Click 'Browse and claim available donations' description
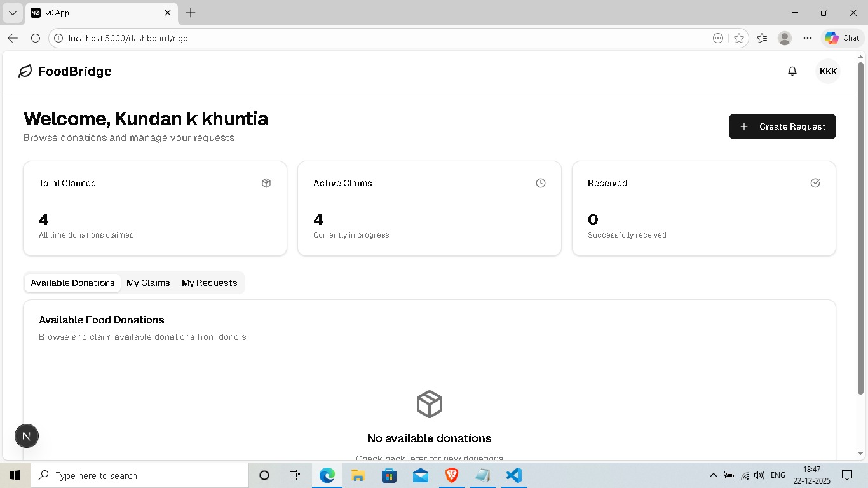868x488 pixels. coord(142,337)
